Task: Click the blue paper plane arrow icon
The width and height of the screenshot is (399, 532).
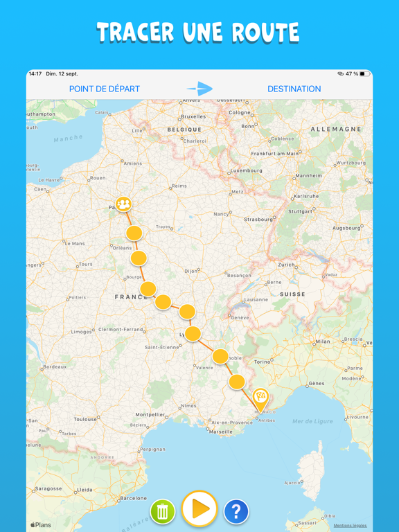Action: [199, 89]
